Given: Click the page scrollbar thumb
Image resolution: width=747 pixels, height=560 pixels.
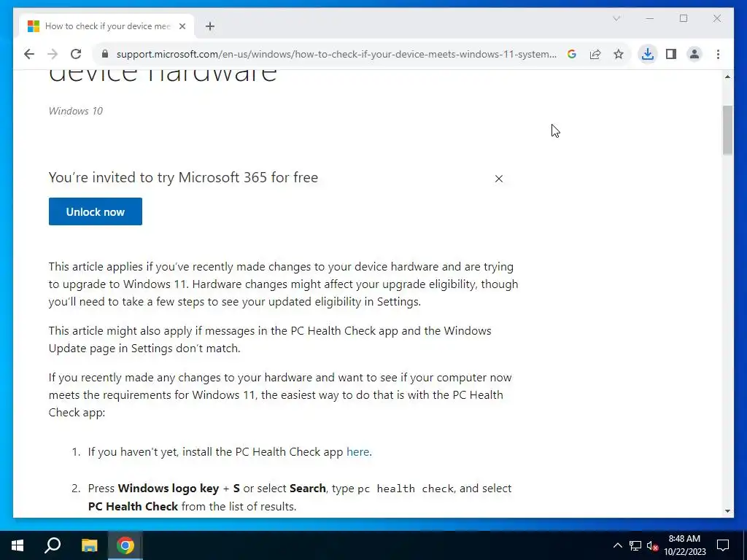Looking at the screenshot, I should tap(727, 130).
